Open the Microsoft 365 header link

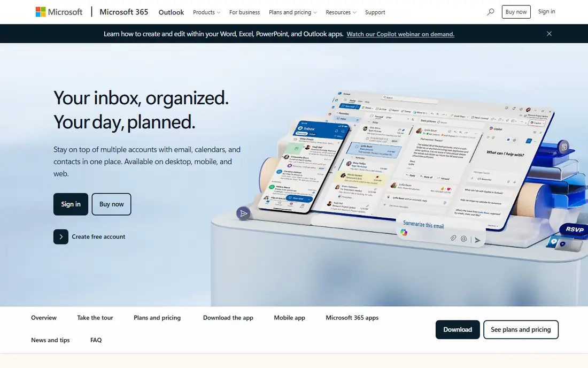(124, 12)
